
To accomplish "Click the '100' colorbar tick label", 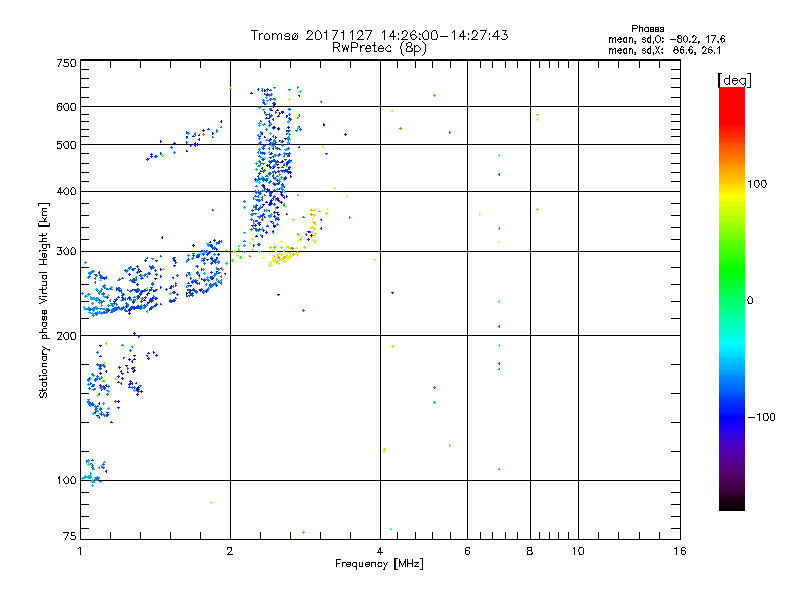I will 757,184.
